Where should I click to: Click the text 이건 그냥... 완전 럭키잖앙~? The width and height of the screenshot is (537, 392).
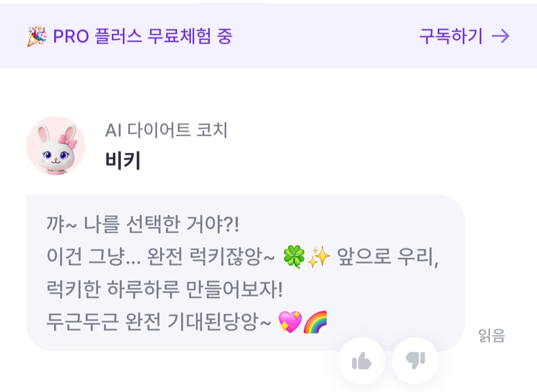(x=160, y=258)
